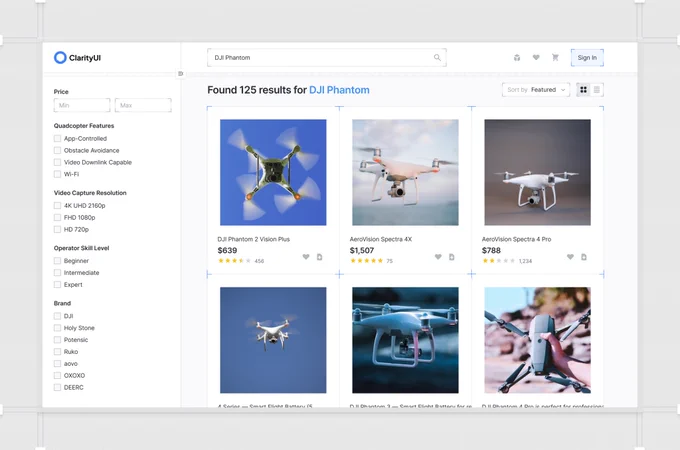The width and height of the screenshot is (680, 450).
Task: Click the star rating of DJI Phantom 2 Vision Plus
Action: [x=234, y=261]
